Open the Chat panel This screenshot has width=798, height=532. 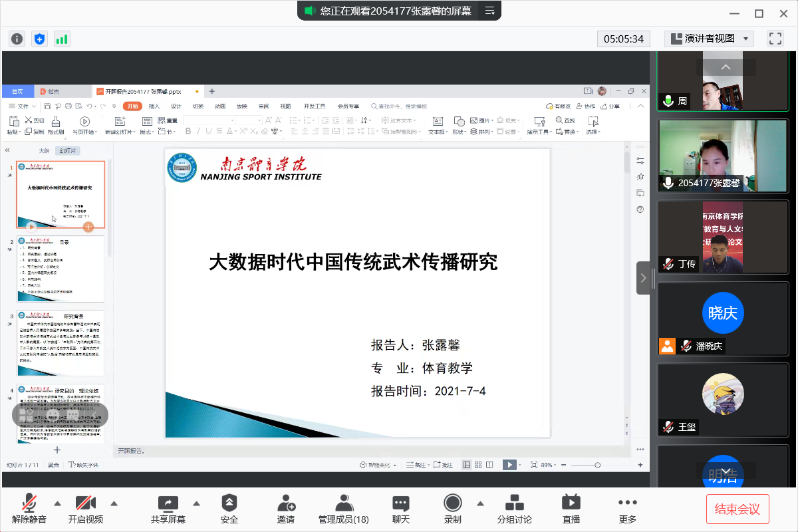click(x=400, y=509)
